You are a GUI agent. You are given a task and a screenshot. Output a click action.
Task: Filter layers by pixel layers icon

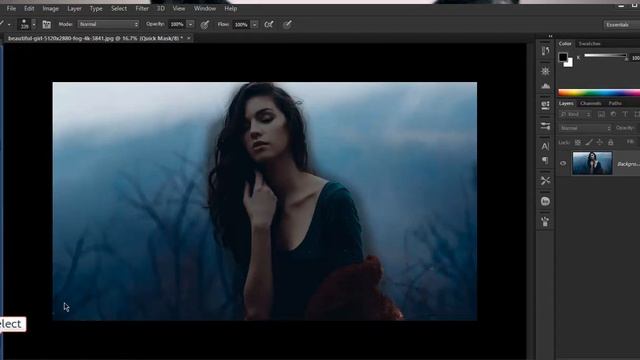pos(601,115)
